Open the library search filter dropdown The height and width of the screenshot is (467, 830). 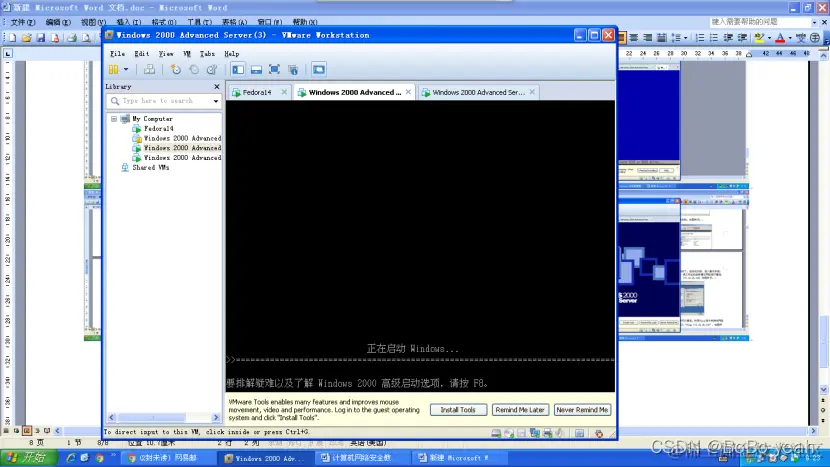click(216, 101)
